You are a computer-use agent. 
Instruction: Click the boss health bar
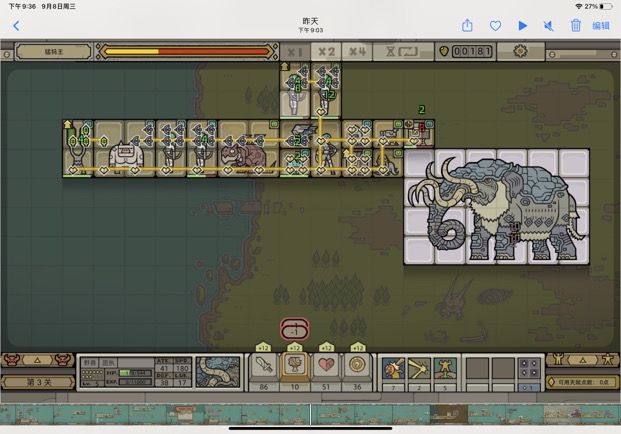click(187, 51)
